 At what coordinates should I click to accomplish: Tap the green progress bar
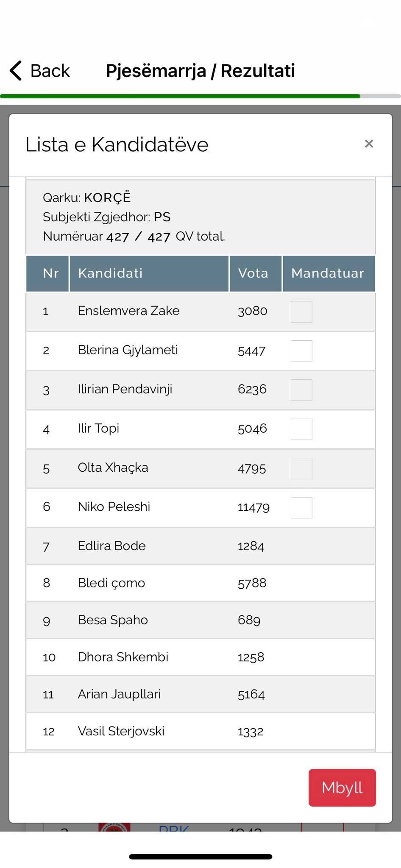tap(180, 96)
